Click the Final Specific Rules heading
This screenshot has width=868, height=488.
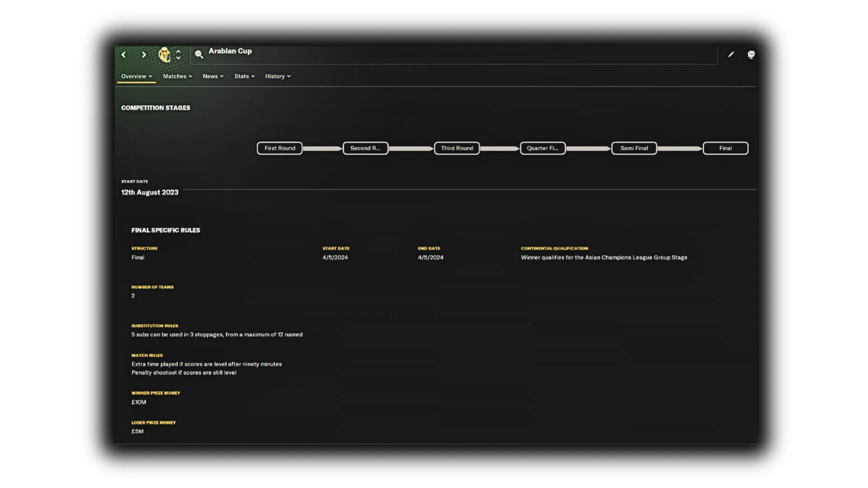coord(165,230)
